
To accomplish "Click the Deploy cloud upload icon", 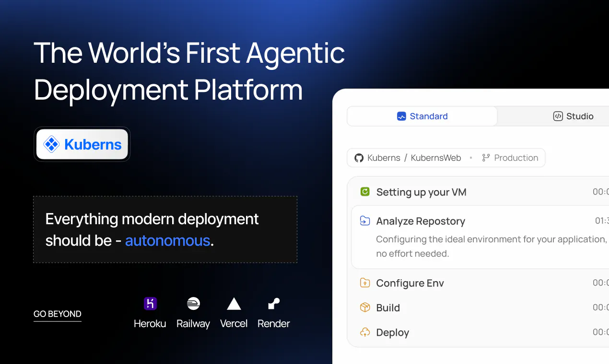I will click(365, 332).
